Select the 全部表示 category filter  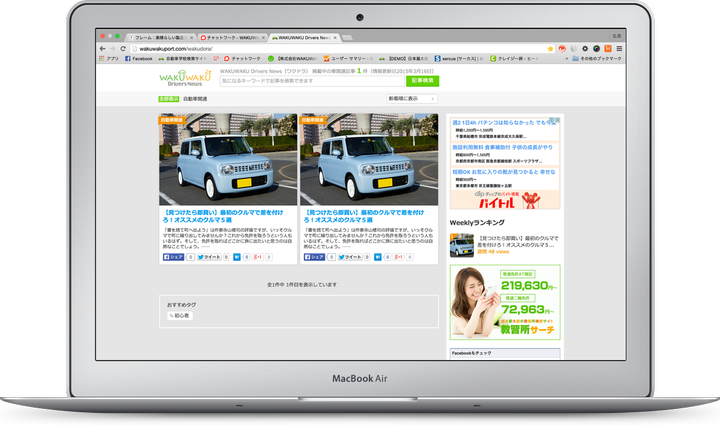click(169, 99)
